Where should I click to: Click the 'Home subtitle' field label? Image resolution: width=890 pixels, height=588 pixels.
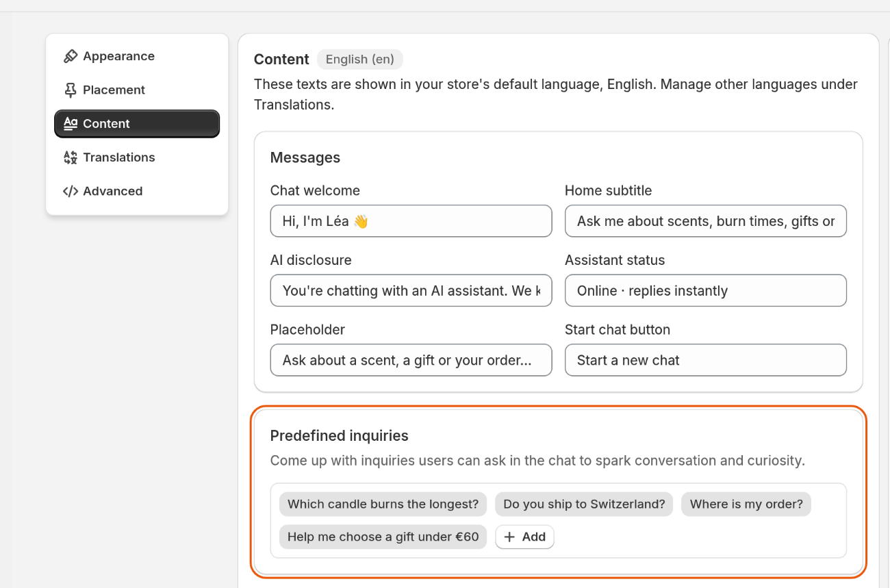[x=608, y=190]
